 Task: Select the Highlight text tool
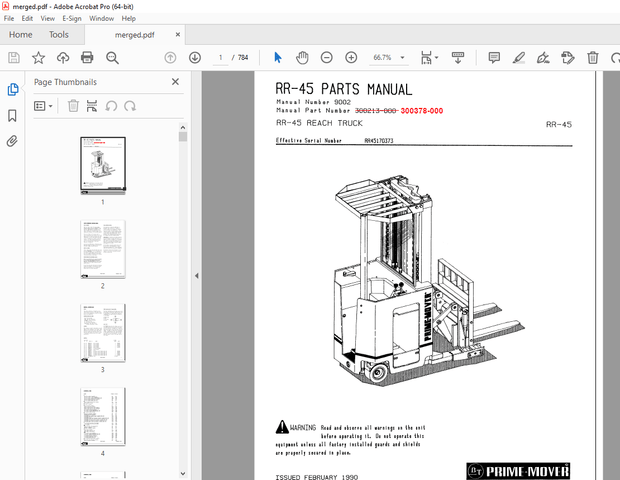519,58
